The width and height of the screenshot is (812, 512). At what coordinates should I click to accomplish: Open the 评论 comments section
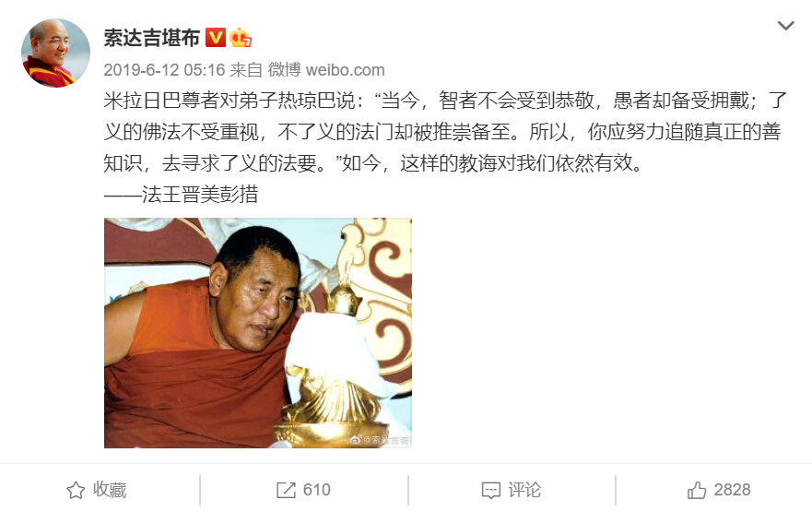click(512, 490)
